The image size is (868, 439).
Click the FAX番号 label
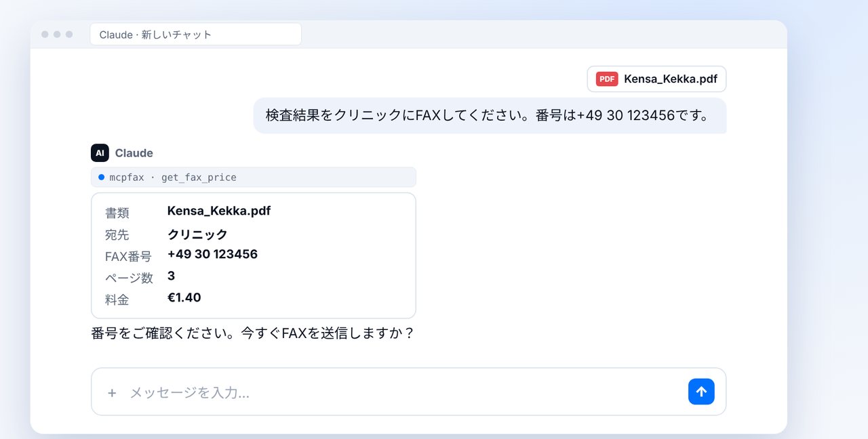tap(128, 256)
